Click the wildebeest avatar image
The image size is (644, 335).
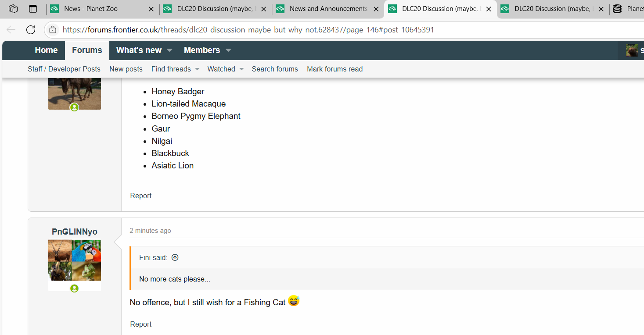pyautogui.click(x=75, y=93)
